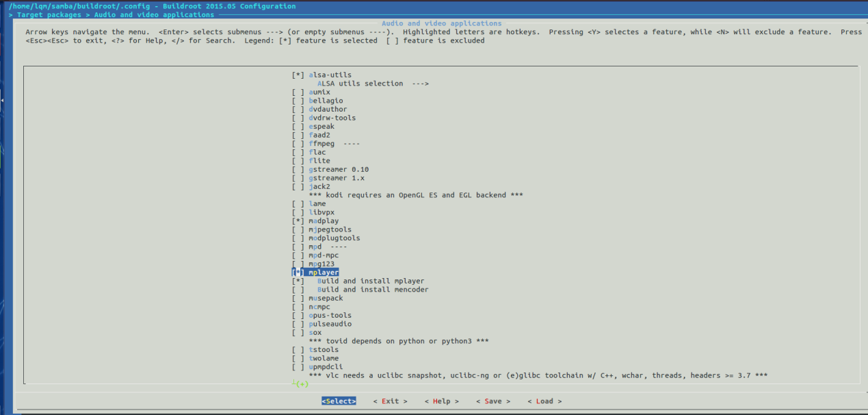Viewport: 868px width, 415px height.
Task: Open Help from the bottom bar
Action: 441,401
